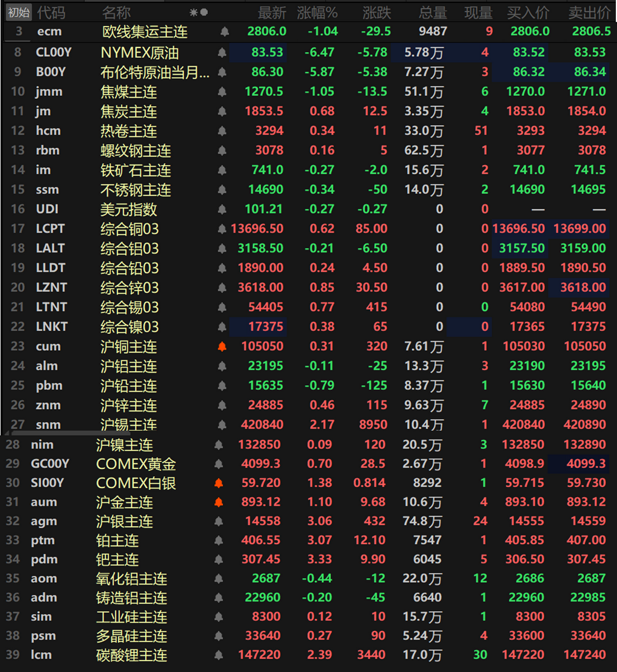This screenshot has height=672, width=617.
Task: Click the bell icon for 沪锌主连
Action: point(222,406)
